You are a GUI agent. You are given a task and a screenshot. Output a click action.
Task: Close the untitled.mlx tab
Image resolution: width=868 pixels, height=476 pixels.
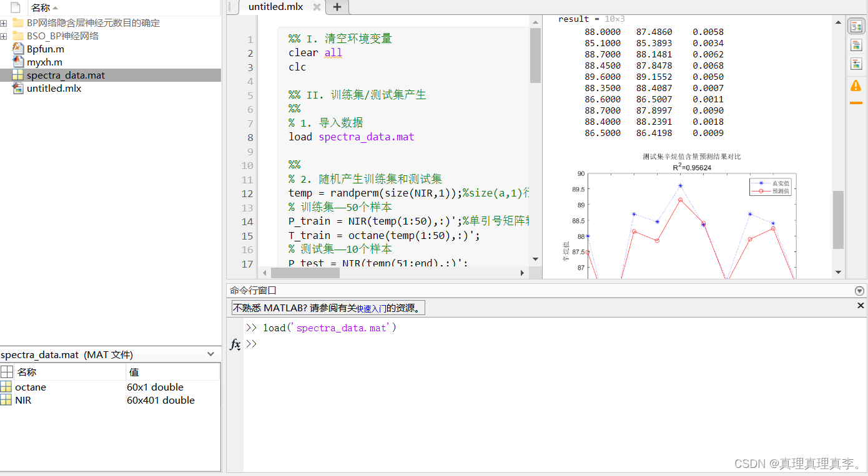(x=317, y=7)
